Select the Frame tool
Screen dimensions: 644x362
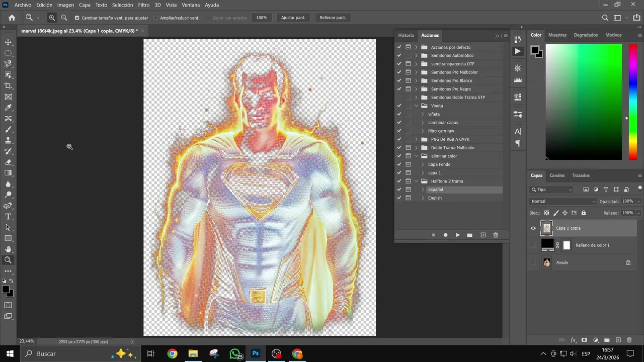coord(8,97)
